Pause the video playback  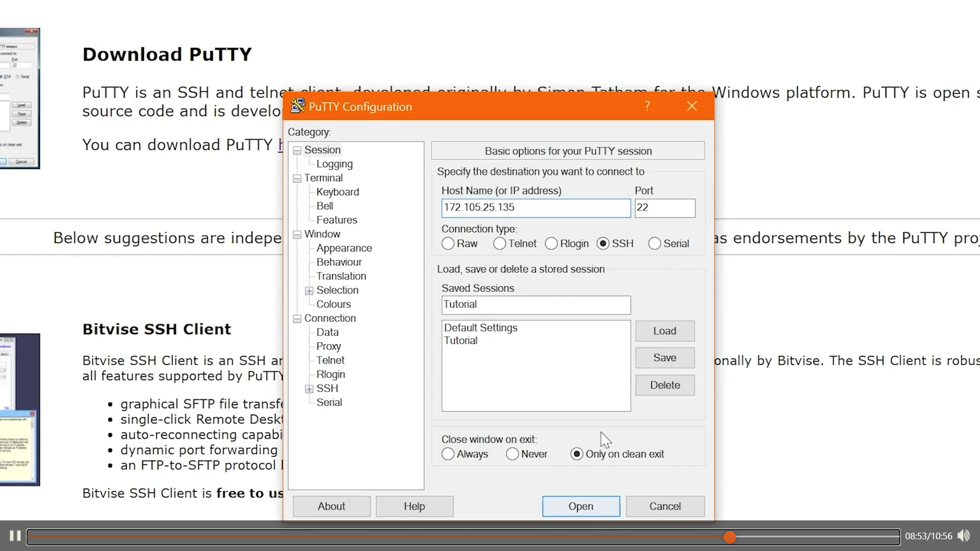[15, 536]
